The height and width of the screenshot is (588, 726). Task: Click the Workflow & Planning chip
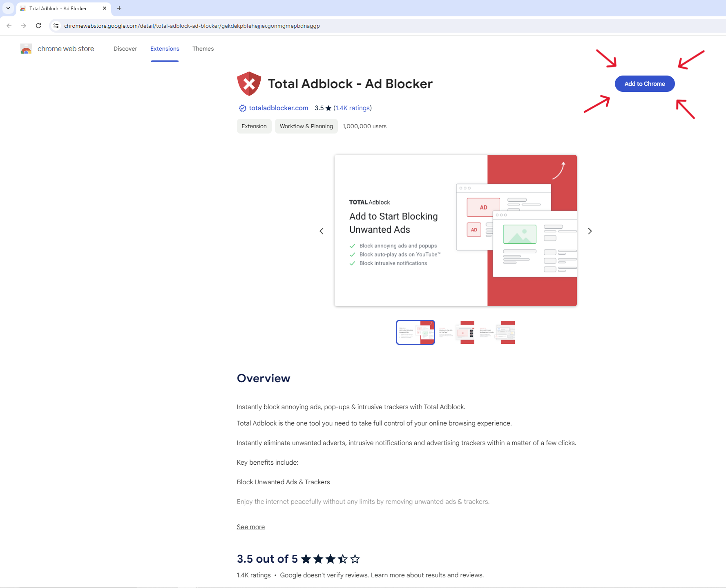(306, 126)
